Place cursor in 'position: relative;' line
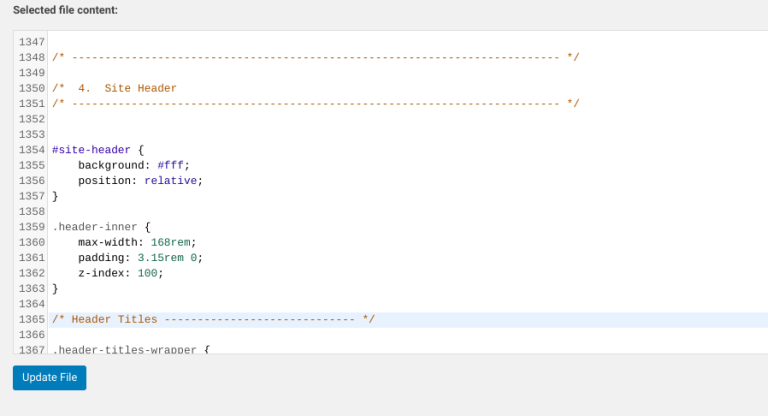 pyautogui.click(x=140, y=181)
